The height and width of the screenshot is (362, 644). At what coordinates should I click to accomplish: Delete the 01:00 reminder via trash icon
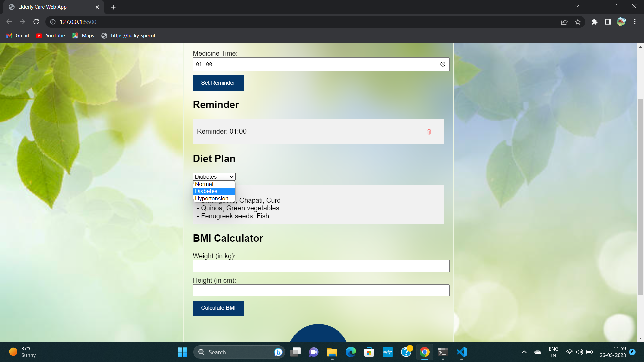pyautogui.click(x=429, y=132)
